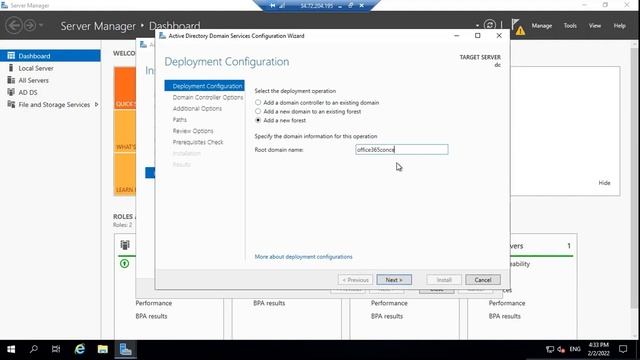Click the refresh icon in Server Manager header
The height and width of the screenshot is (360, 640).
[489, 25]
